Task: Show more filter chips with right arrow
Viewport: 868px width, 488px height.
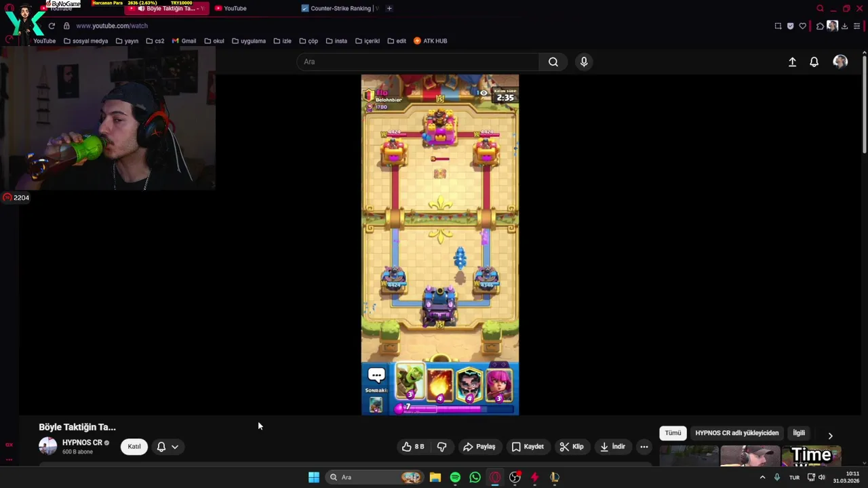Action: click(x=830, y=436)
